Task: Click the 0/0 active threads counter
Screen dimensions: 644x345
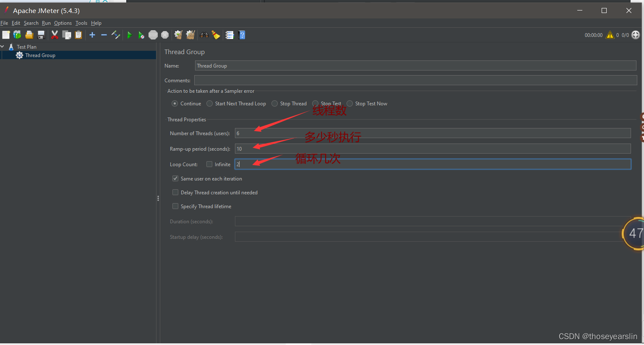Action: (x=625, y=35)
